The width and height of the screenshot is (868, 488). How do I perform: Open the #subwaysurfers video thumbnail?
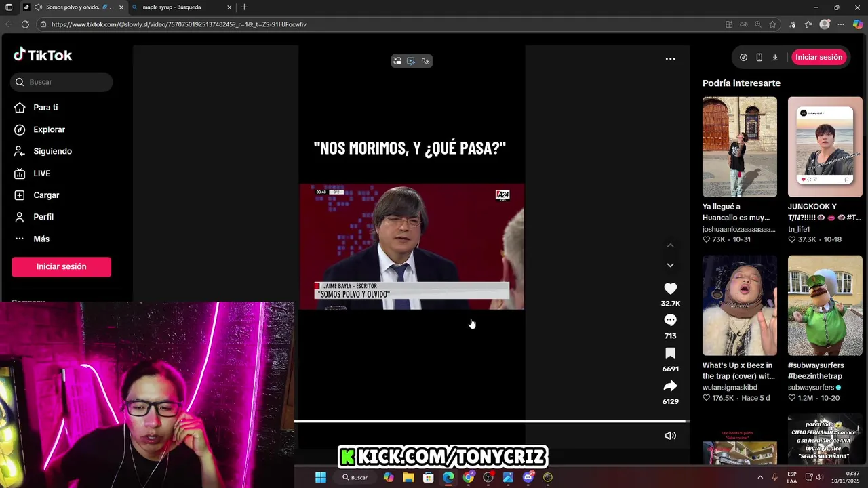point(825,305)
